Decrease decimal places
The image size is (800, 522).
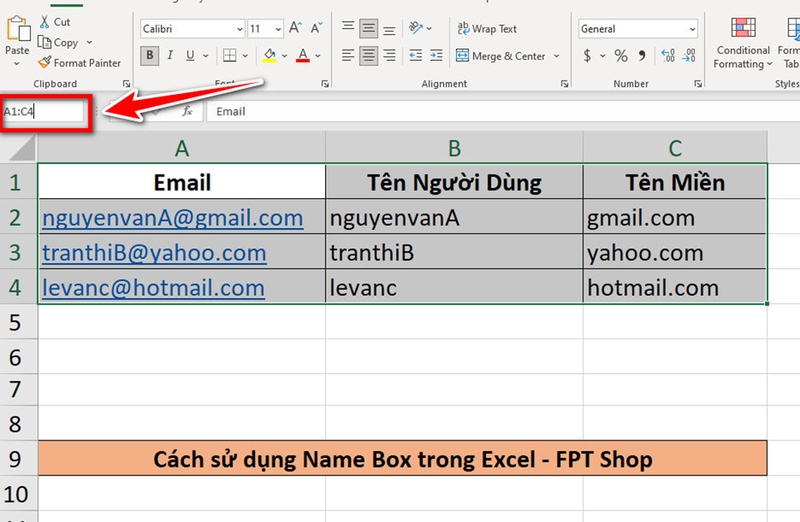pos(688,56)
